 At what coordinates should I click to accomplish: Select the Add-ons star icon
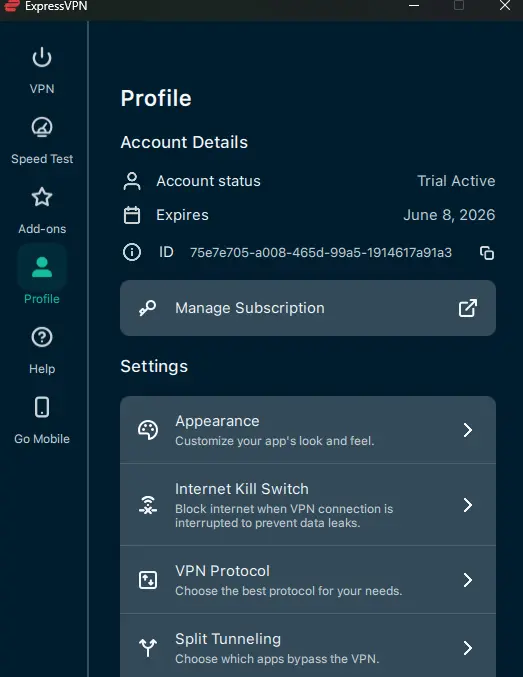(x=42, y=197)
